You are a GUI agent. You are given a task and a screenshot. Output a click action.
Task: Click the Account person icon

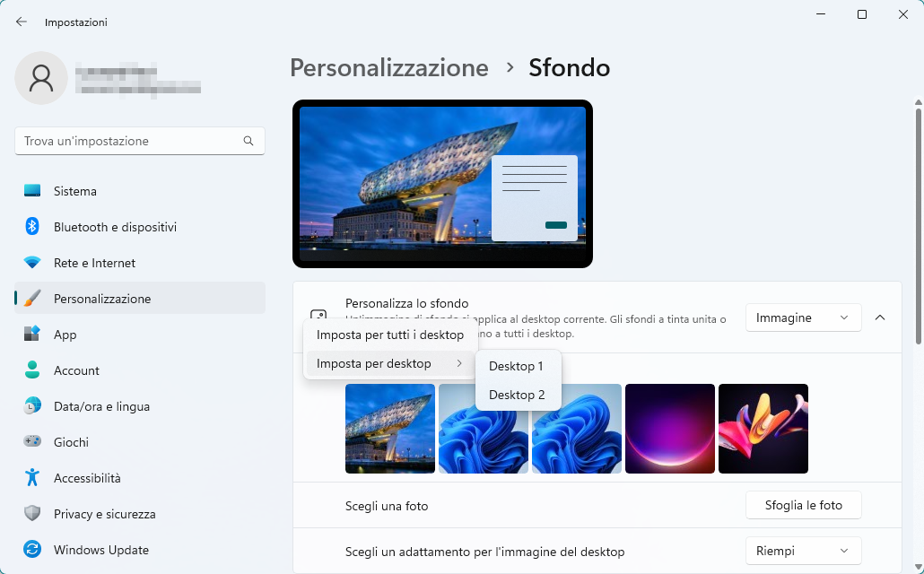point(32,370)
